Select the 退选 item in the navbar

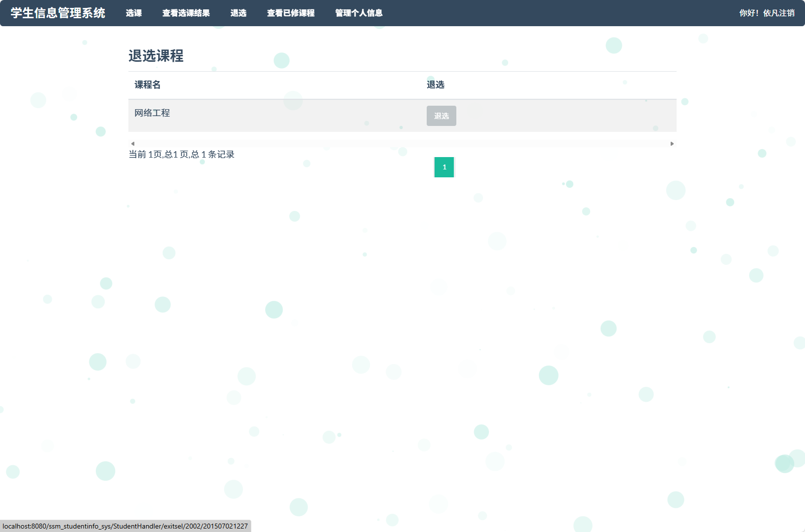239,13
